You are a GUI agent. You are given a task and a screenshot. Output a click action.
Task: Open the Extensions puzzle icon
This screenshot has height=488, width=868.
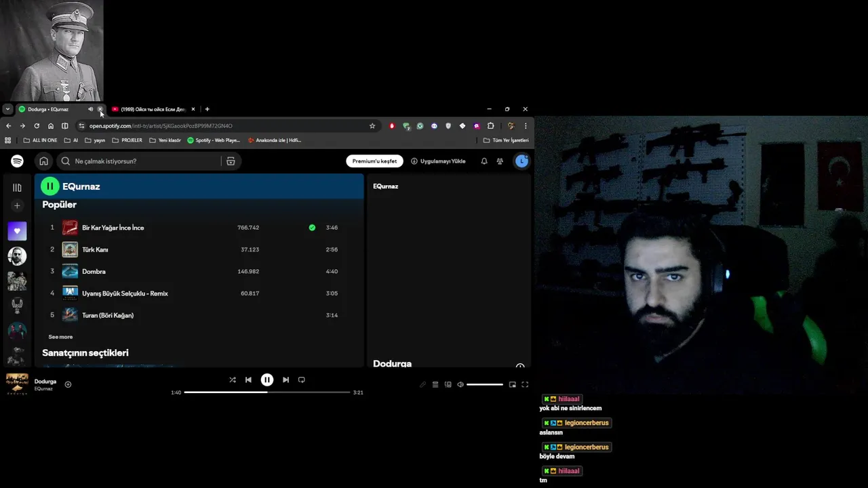coord(491,126)
